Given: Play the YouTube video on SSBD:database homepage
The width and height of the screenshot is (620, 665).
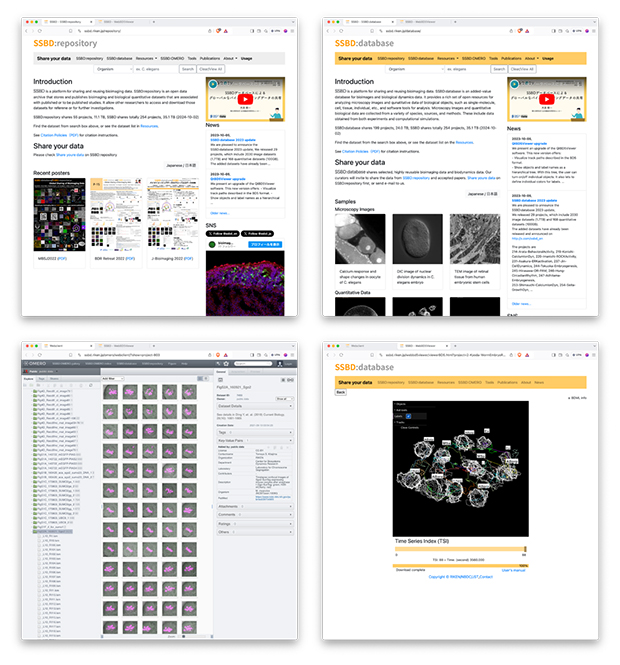Looking at the screenshot, I should pos(547,100).
